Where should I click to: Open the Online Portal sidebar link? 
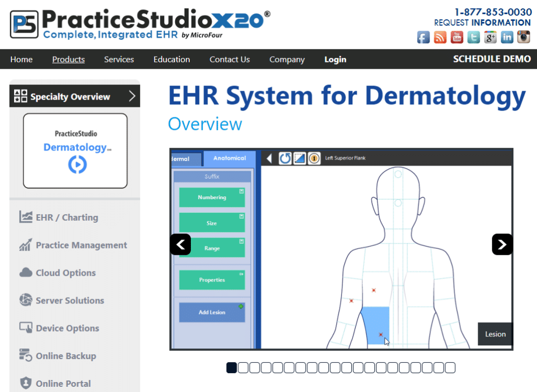63,384
